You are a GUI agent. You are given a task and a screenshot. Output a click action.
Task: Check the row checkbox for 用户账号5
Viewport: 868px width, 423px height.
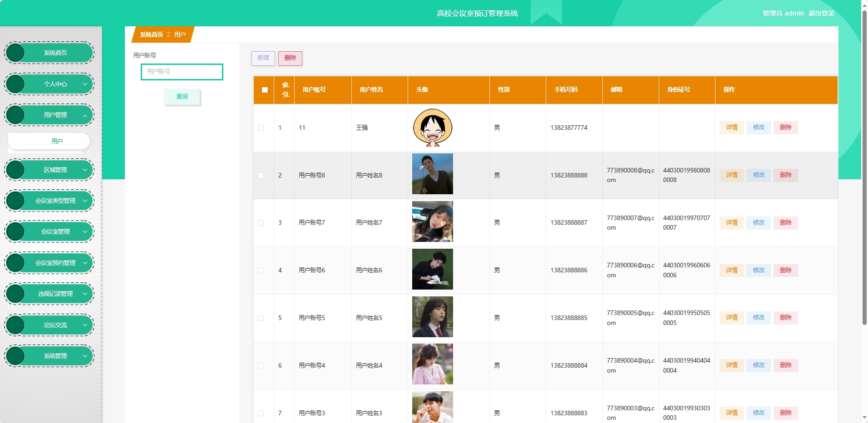tap(261, 318)
